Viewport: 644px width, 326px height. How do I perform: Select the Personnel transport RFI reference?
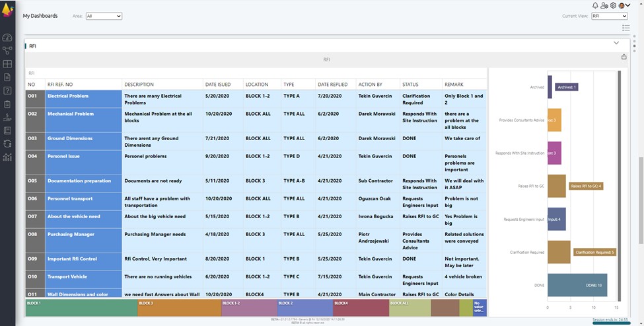click(83, 202)
